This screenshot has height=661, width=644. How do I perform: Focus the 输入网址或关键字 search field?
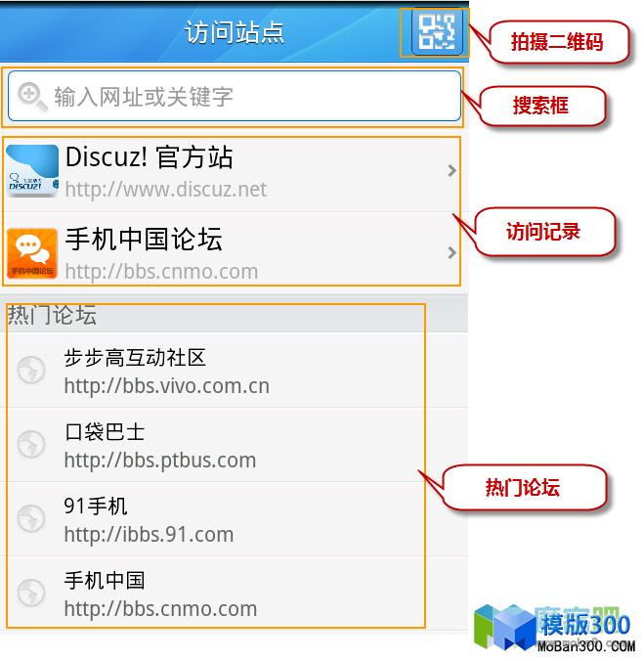click(x=235, y=96)
